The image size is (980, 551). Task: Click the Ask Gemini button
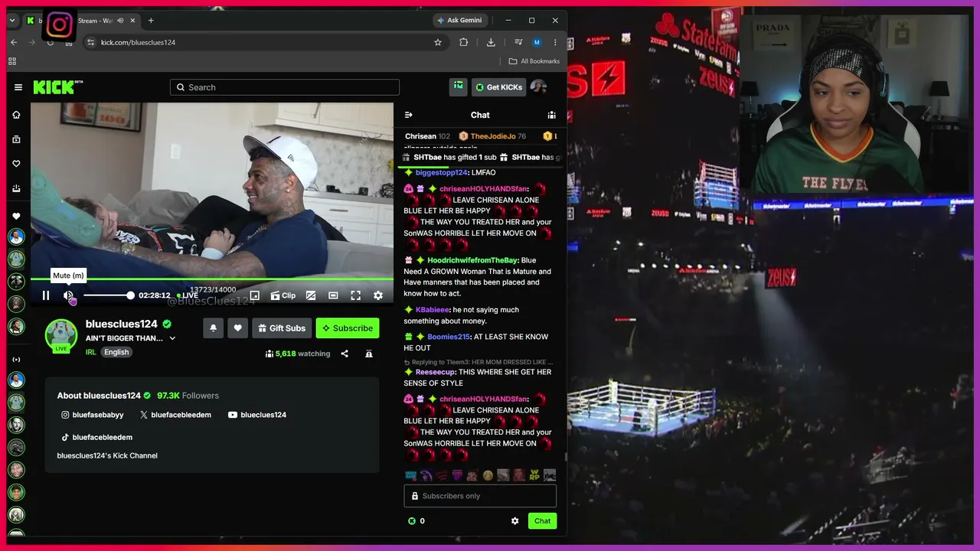[x=459, y=21]
